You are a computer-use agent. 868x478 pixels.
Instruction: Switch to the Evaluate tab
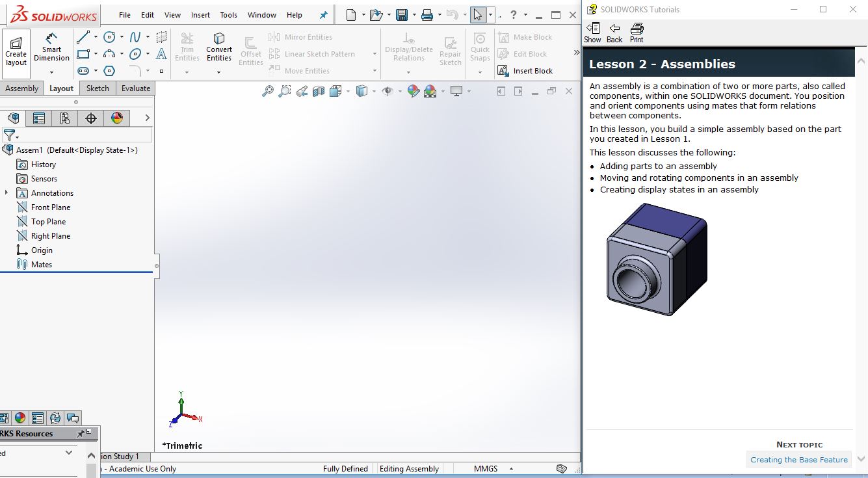(x=136, y=88)
